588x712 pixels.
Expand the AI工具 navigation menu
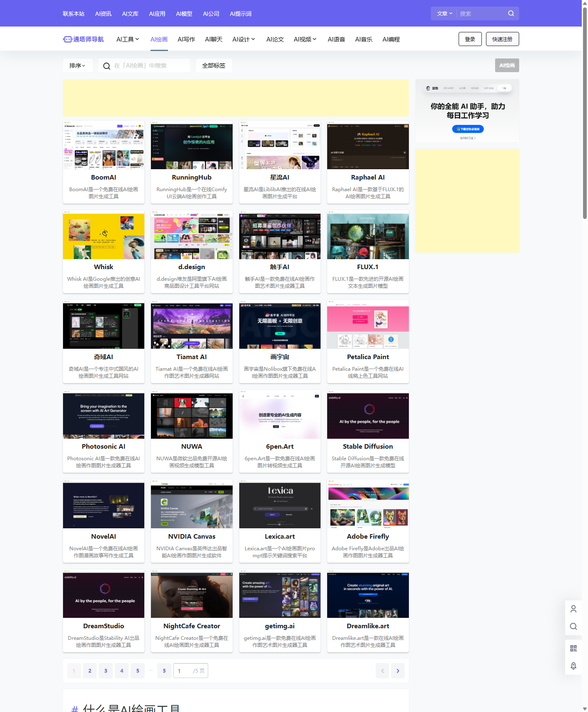coord(128,39)
